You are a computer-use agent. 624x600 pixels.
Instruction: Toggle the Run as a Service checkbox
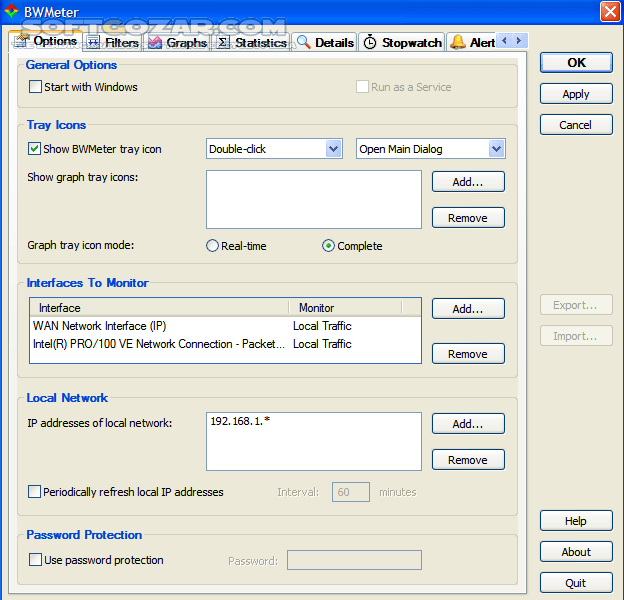pos(362,87)
